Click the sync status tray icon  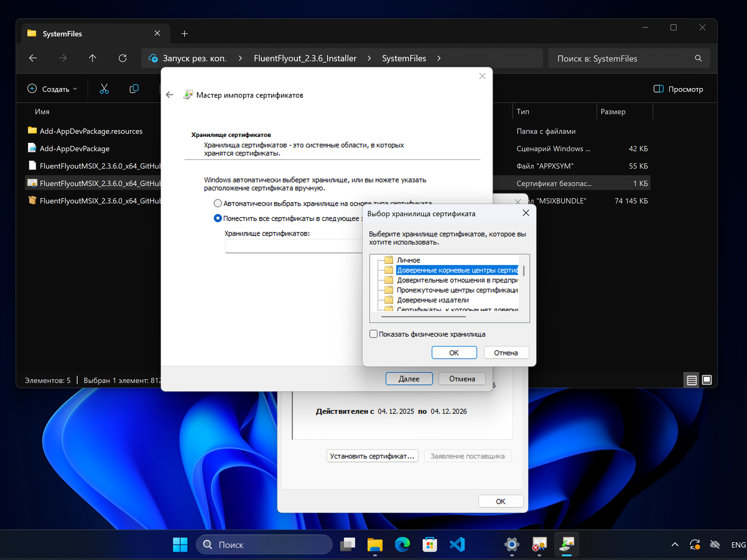[x=695, y=545]
